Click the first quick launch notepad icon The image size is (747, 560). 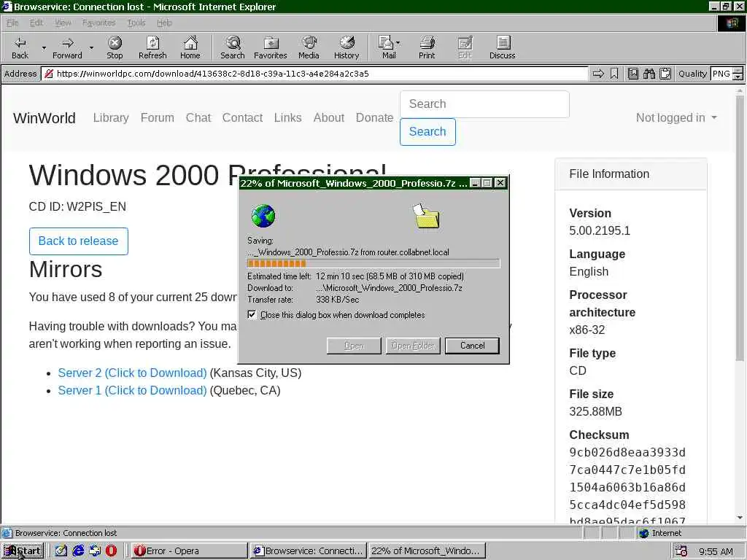click(61, 551)
